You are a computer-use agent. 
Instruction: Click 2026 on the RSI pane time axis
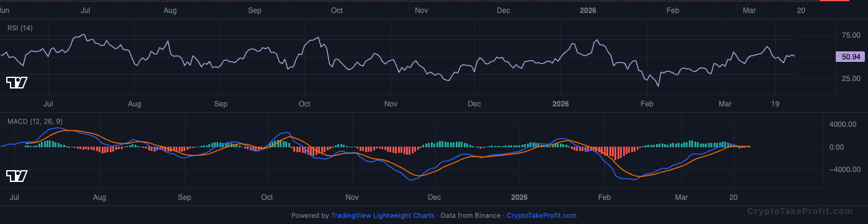pyautogui.click(x=560, y=104)
